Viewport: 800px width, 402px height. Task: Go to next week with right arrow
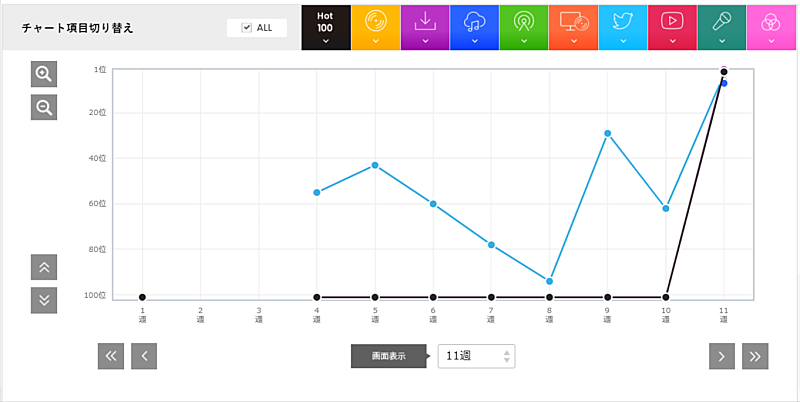722,356
